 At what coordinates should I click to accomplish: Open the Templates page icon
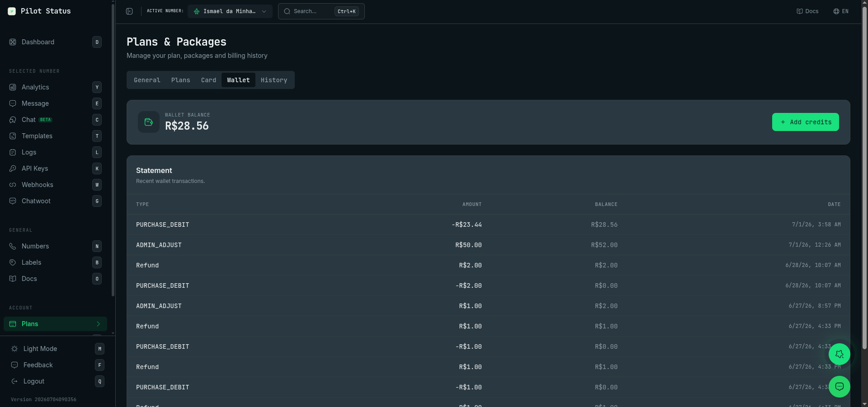coord(13,136)
